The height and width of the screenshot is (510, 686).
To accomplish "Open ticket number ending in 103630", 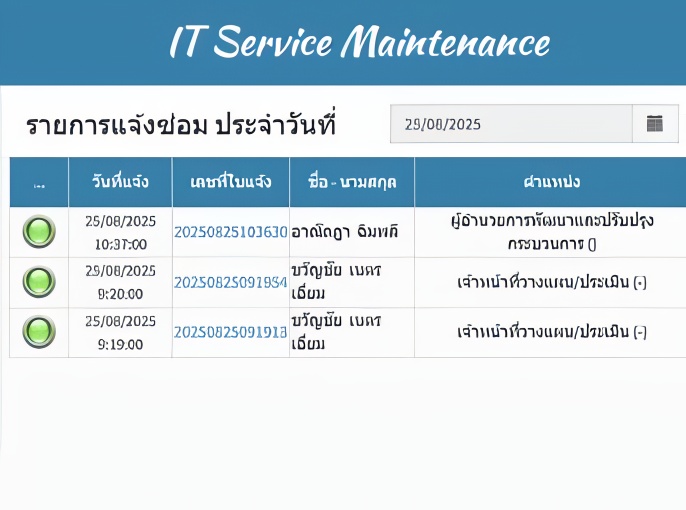I will [231, 232].
